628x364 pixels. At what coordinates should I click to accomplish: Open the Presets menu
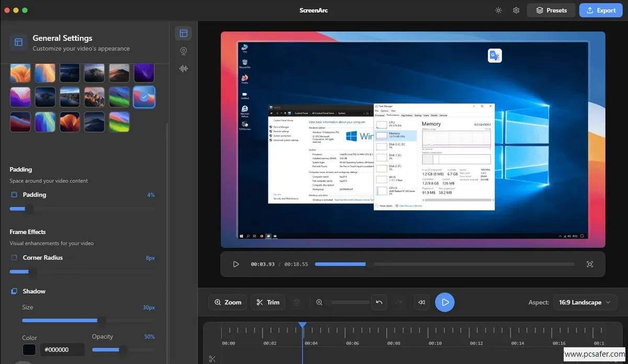coord(551,10)
